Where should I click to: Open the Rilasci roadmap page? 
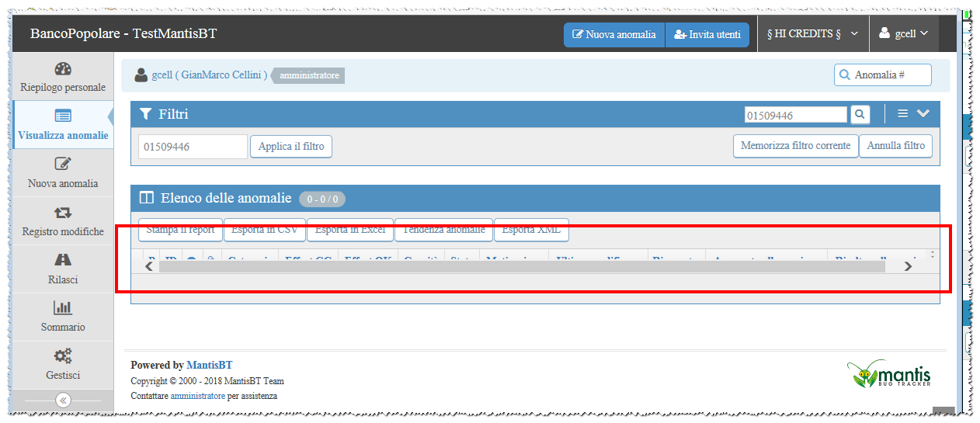pos(63,269)
